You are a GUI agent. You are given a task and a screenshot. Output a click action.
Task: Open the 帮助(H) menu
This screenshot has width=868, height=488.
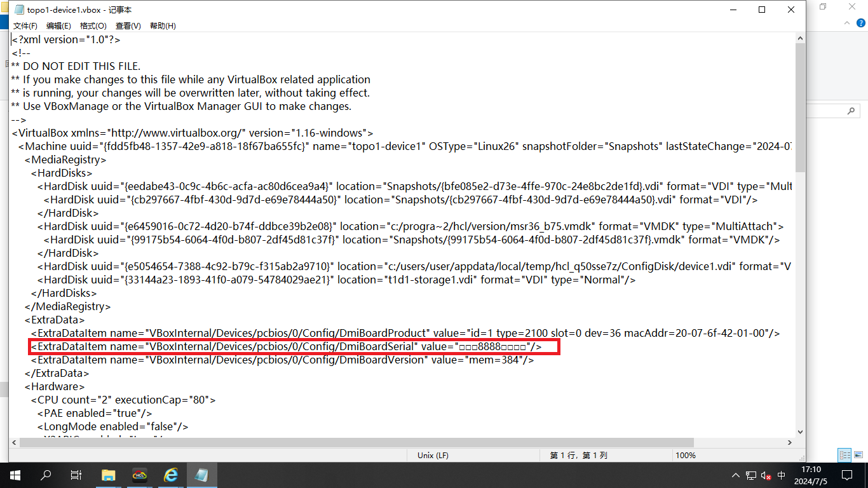click(x=163, y=26)
